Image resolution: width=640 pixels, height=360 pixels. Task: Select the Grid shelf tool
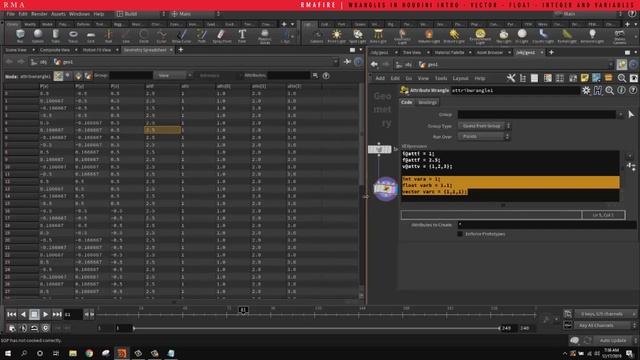click(91, 36)
